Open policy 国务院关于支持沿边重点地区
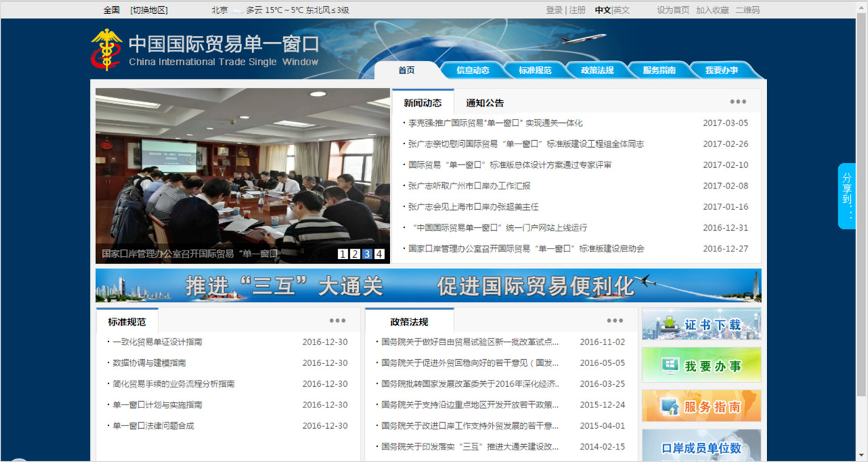868x462 pixels. click(x=470, y=405)
